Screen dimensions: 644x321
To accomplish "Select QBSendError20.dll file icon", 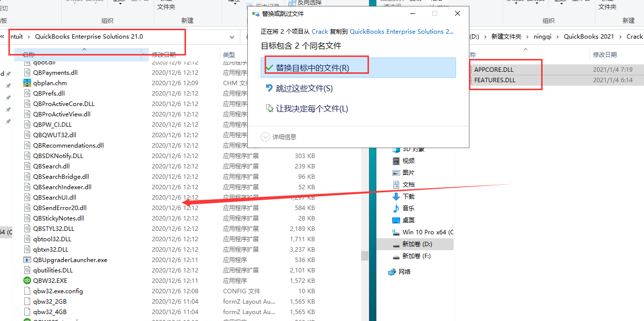I will tap(27, 208).
